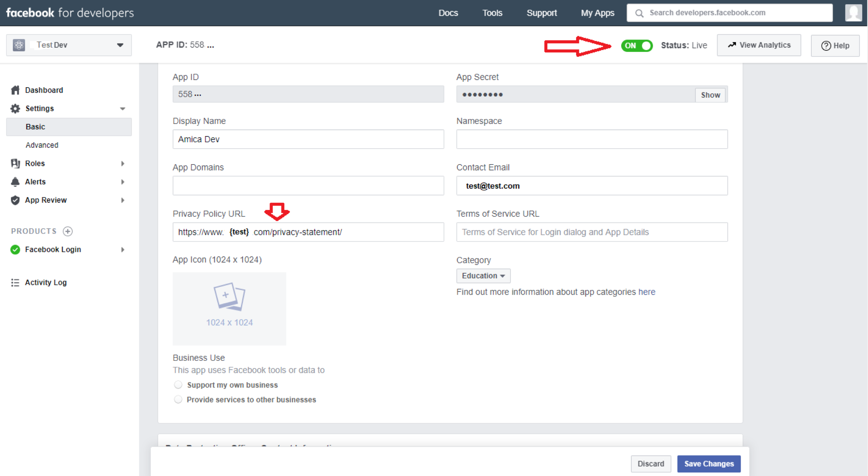Click the App Review shield icon
Screen dimensions: 868x476
(x=15, y=200)
